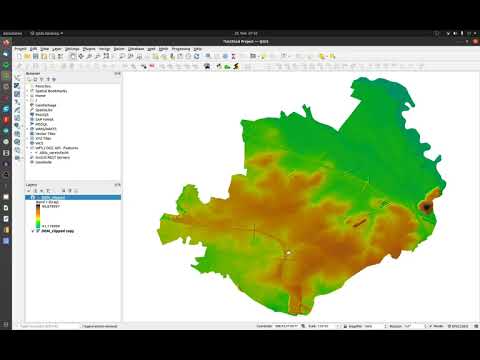Open Show Applications grid in the dock

[x=6, y=324]
